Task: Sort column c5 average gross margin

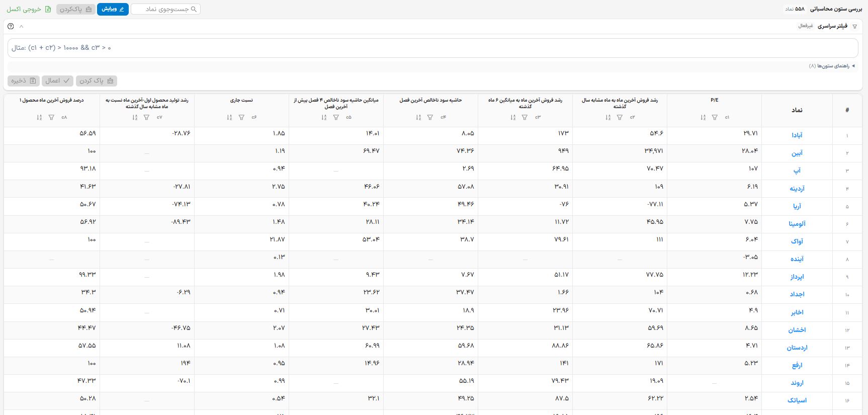Action: [x=324, y=117]
